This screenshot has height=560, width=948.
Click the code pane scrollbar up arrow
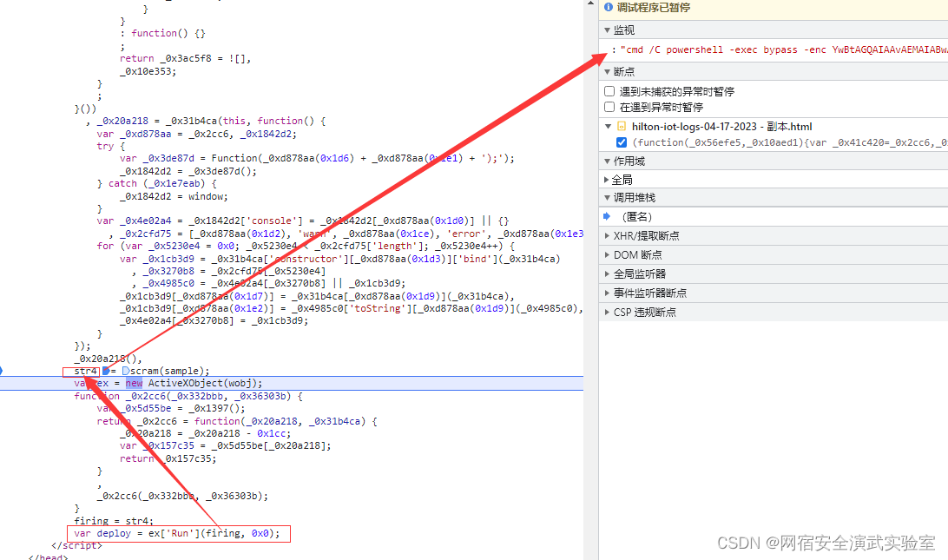click(590, 3)
